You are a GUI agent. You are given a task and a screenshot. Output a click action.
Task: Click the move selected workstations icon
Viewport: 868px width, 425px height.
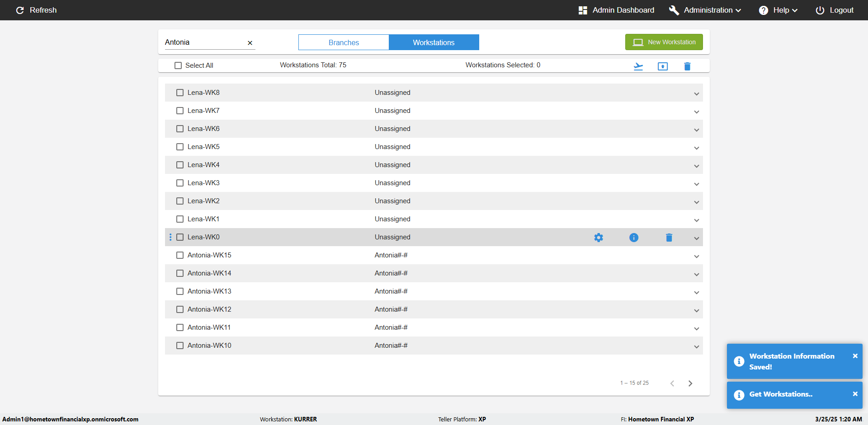coord(638,66)
